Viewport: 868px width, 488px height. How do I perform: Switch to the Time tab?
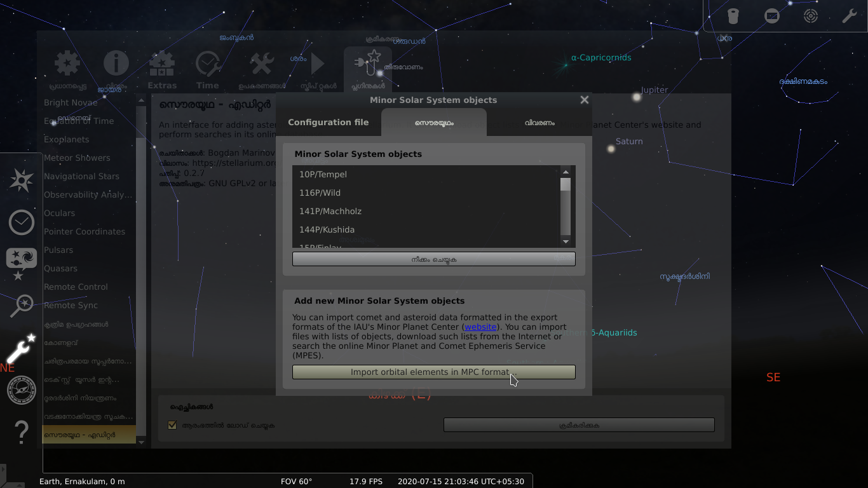pyautogui.click(x=207, y=70)
